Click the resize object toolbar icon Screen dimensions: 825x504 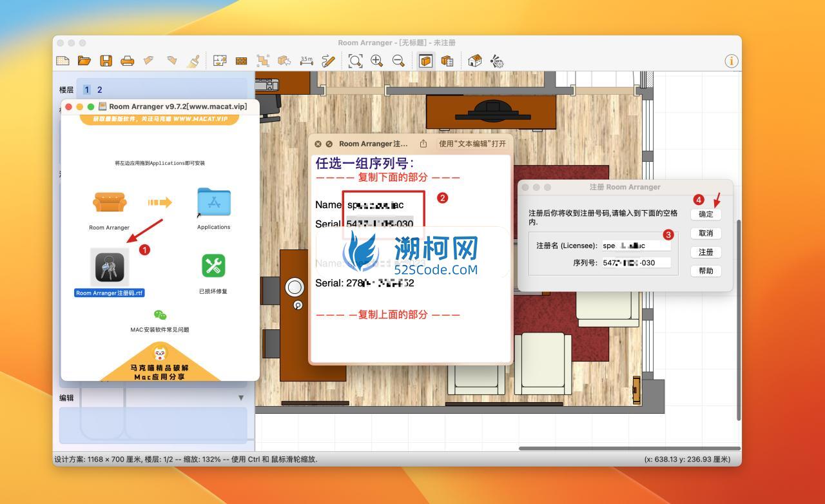263,61
